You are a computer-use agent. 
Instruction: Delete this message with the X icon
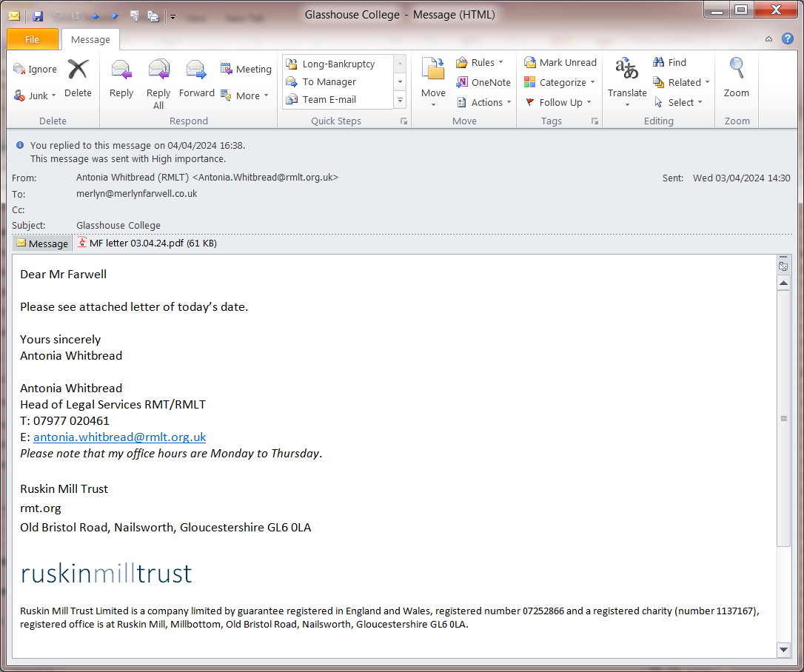78,78
